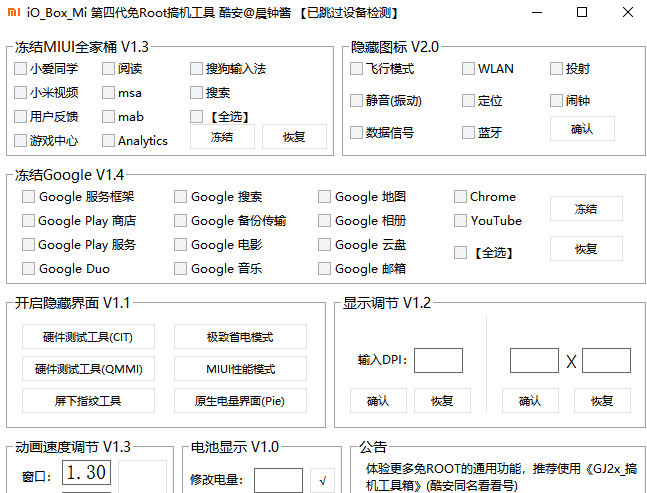The height and width of the screenshot is (493, 647).
Task: Tick the 闹钟 checkbox
Action: [x=556, y=100]
